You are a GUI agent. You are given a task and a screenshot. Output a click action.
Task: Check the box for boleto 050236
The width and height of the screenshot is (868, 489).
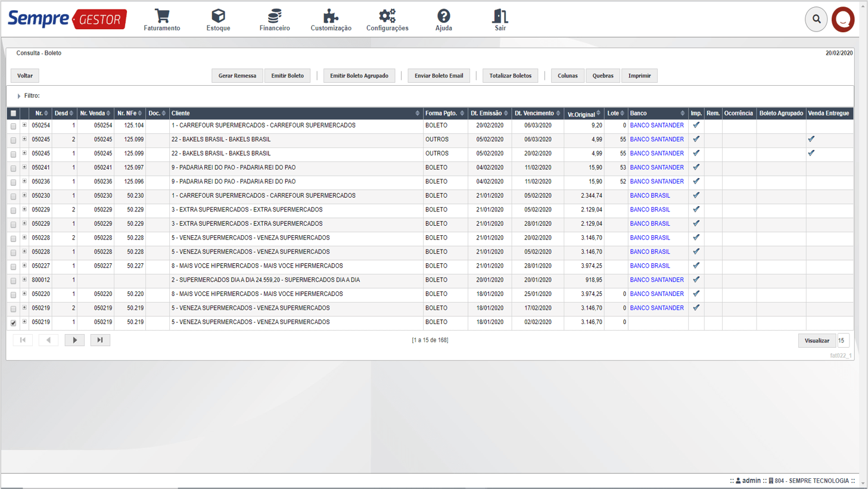click(x=13, y=182)
